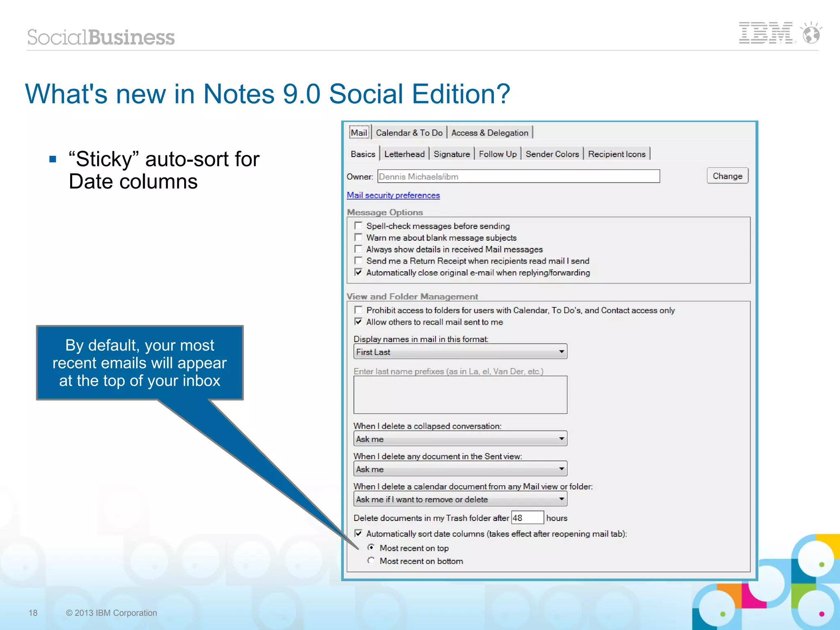Click the "View and Folder Management" heading

click(412, 296)
